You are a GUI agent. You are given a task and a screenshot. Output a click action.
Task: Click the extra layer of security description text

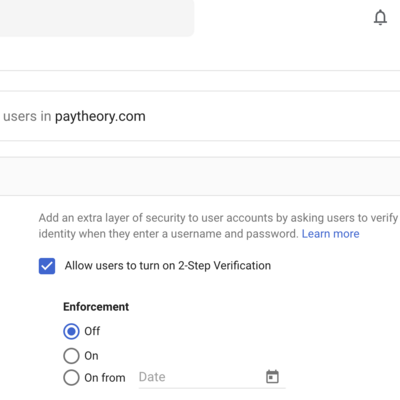pos(218,226)
